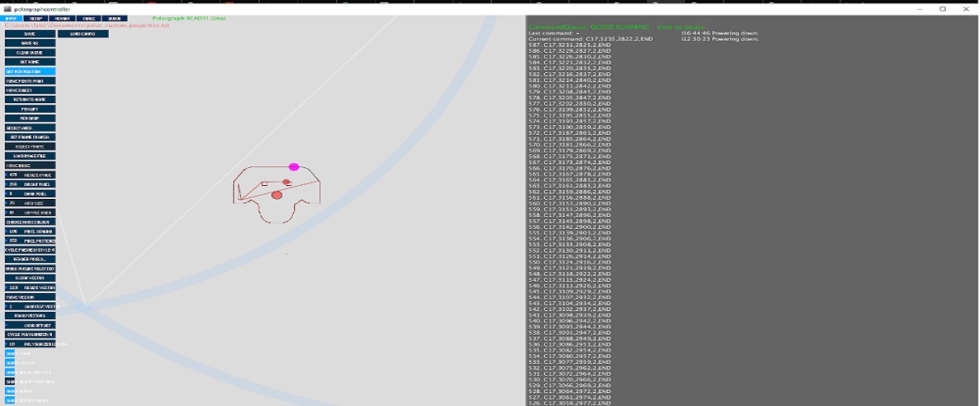Minimize the polargraphcontroller window
Image resolution: width=980 pixels, height=406 pixels.
(920, 8)
